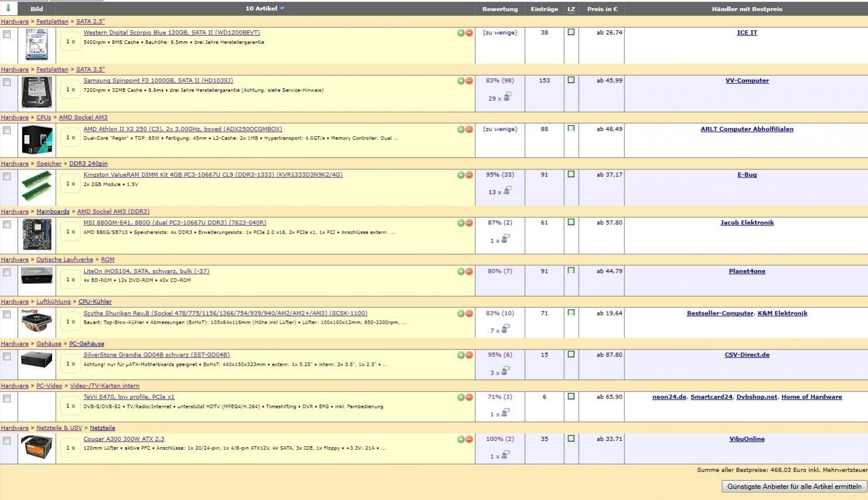Open the 'Netzteile & USV' breadcrumb link
The image size is (868, 500).
tap(59, 428)
